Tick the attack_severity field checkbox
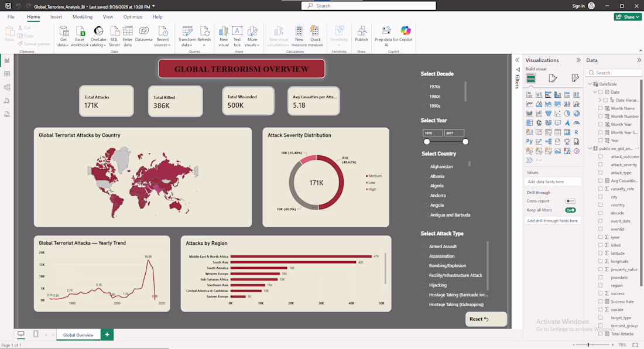The image size is (644, 349). pyautogui.click(x=601, y=165)
